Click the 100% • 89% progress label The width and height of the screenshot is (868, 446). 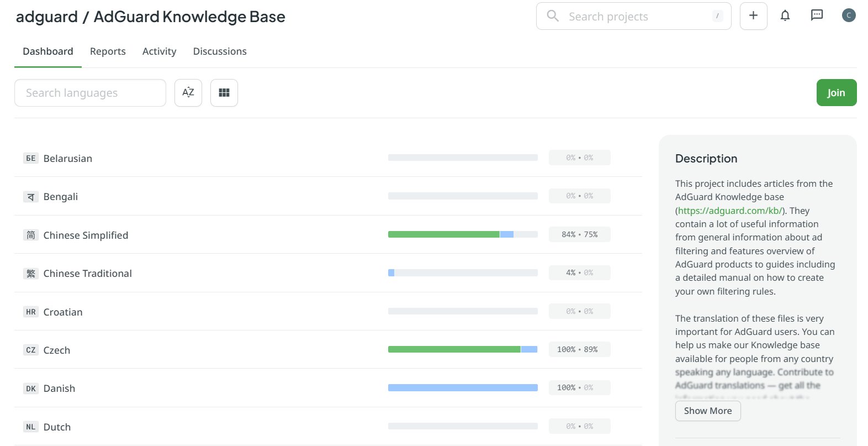coord(580,349)
